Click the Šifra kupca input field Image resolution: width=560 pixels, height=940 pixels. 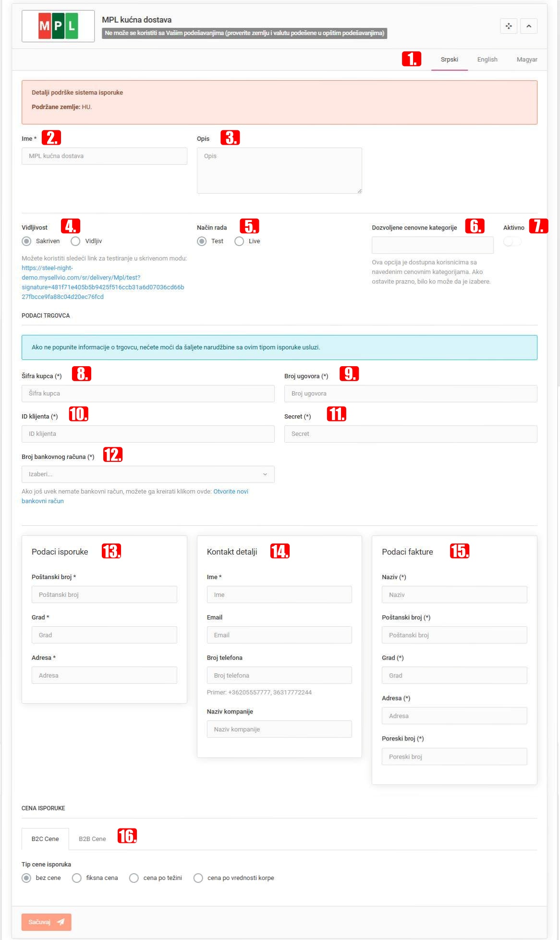[148, 394]
